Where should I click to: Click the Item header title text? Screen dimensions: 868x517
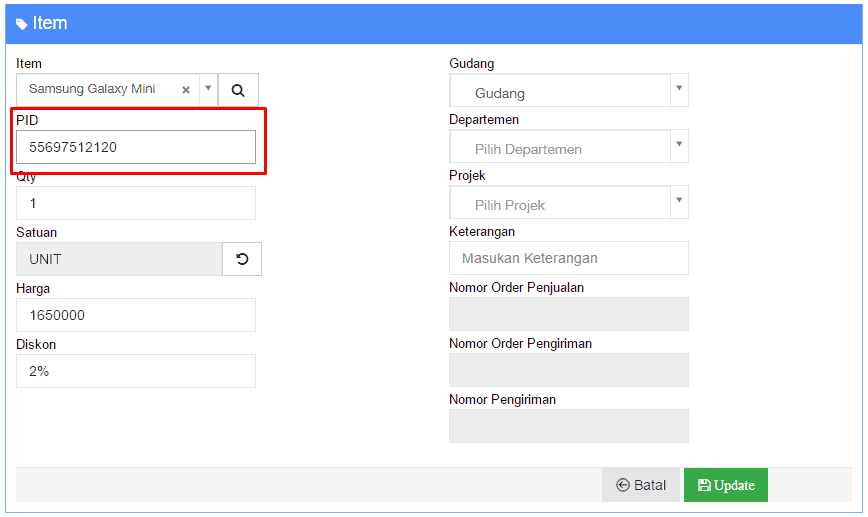(x=50, y=23)
